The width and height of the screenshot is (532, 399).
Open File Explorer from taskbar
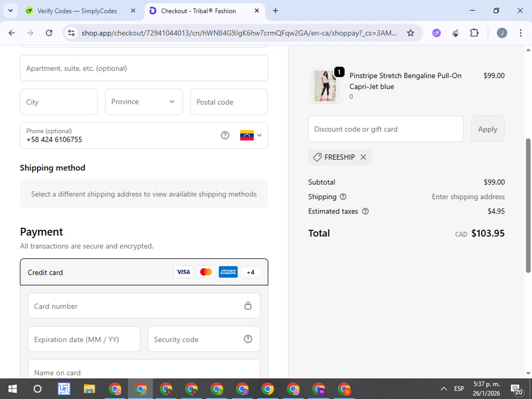pyautogui.click(x=89, y=389)
